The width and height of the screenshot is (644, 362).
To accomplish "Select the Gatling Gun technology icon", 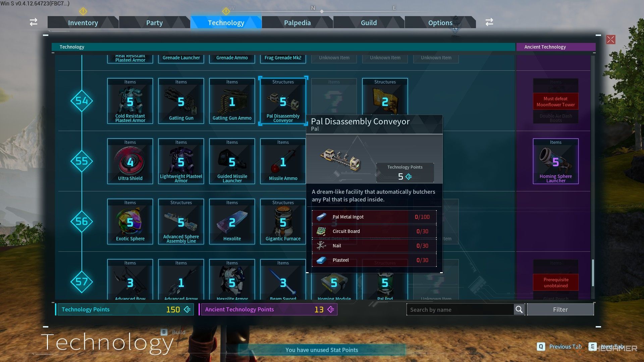I will click(x=181, y=101).
